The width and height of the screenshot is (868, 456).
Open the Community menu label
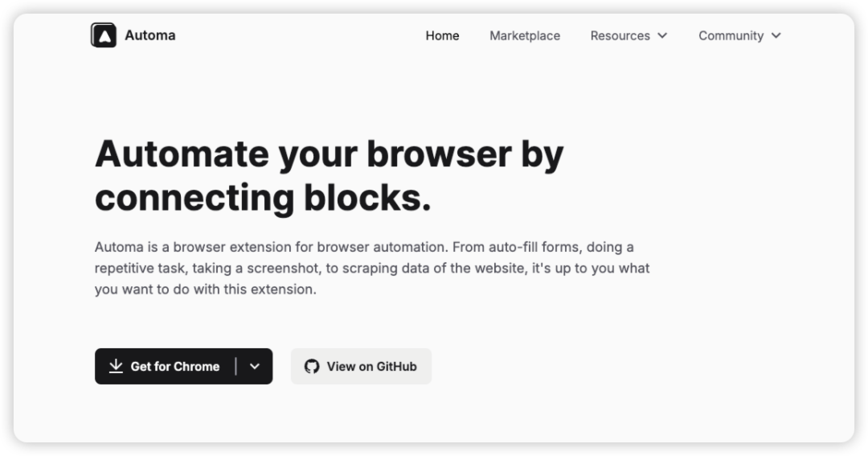click(731, 35)
